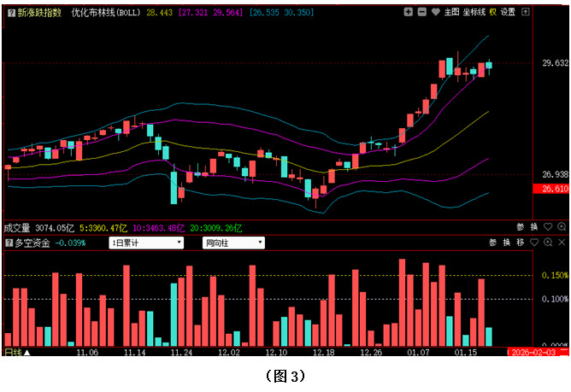This screenshot has height=392, width=571.
Task: Click the heart favorite icon
Action: 434,12
